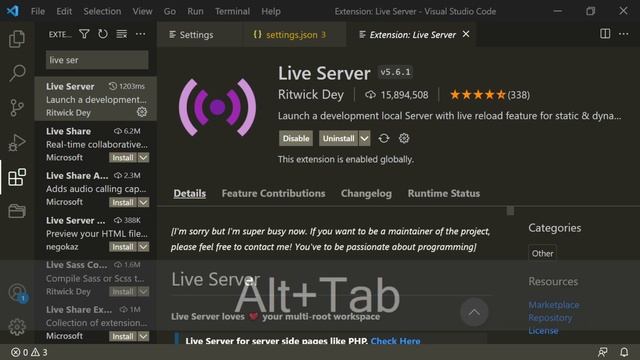Viewport: 640px width, 360px height.
Task: Select Live Sass Compiler in the list
Action: [x=96, y=278]
